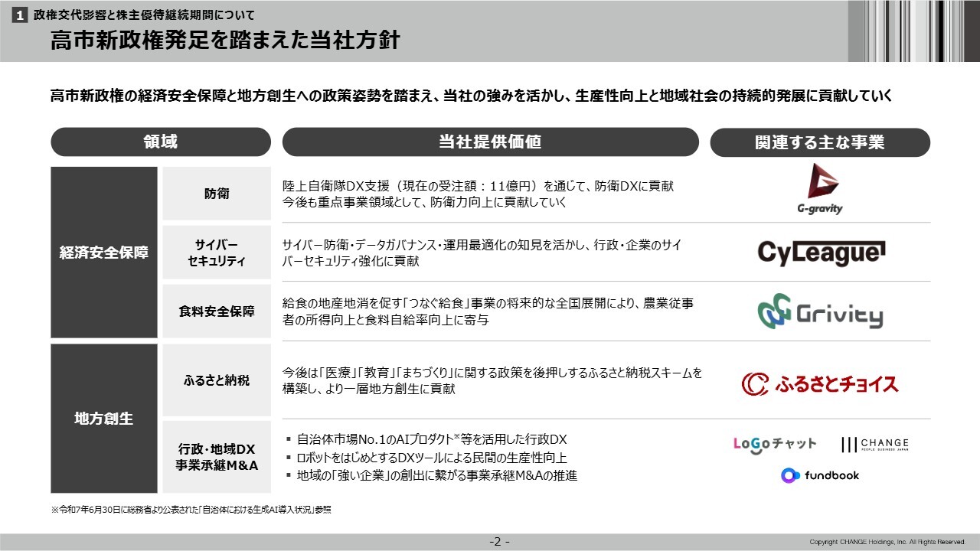Select the 当社提供価値 column header
Screen dimensions: 980x551
490,142
